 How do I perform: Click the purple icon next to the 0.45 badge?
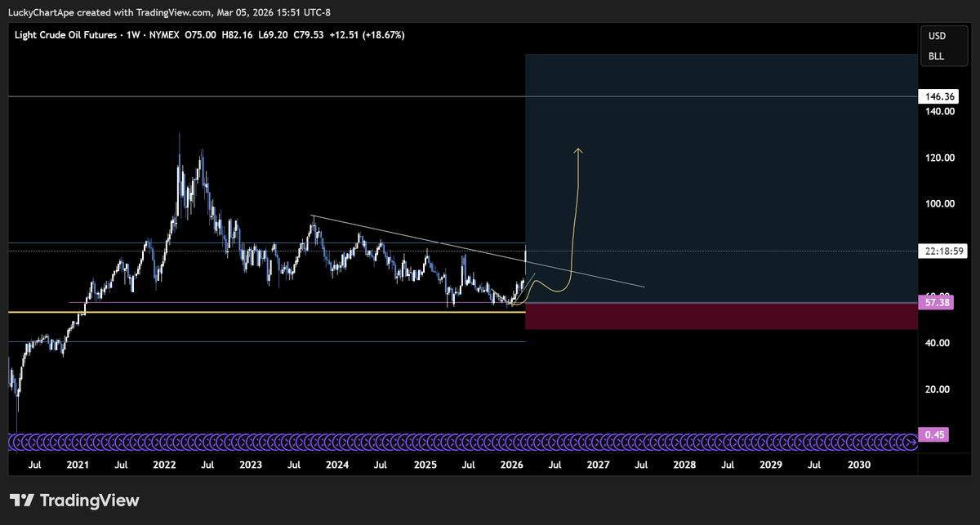point(909,440)
